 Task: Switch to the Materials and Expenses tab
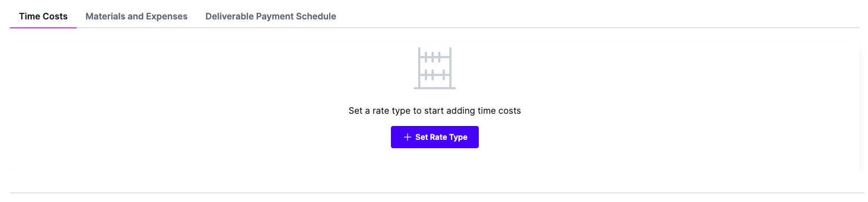[136, 16]
